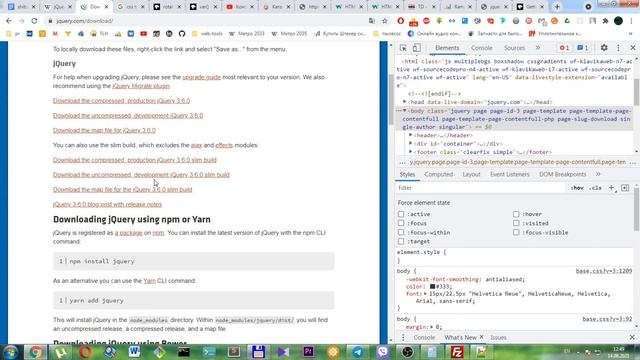Show more DevTools main tabs chevron
Screen dimensions: 640x360
point(538,48)
